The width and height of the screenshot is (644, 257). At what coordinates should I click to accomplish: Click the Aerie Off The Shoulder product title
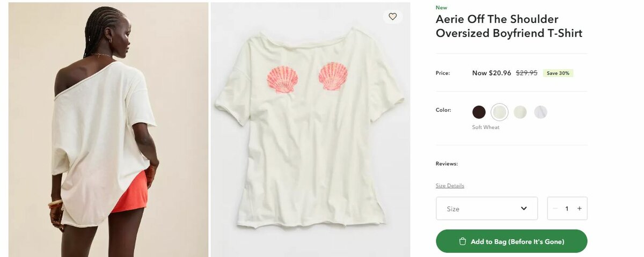[508, 26]
